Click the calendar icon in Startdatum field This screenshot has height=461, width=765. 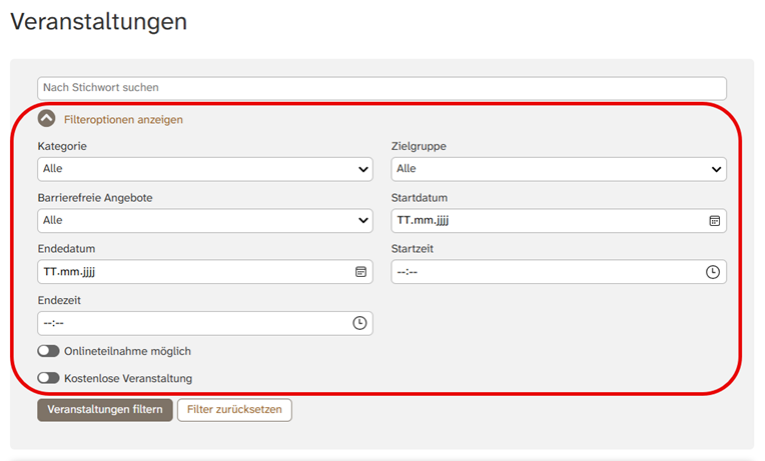pyautogui.click(x=714, y=220)
